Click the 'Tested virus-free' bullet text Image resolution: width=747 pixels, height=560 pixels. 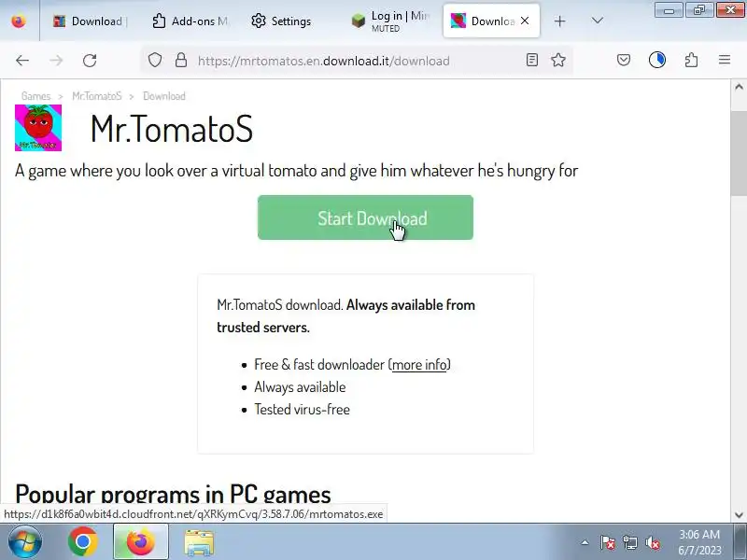302,410
